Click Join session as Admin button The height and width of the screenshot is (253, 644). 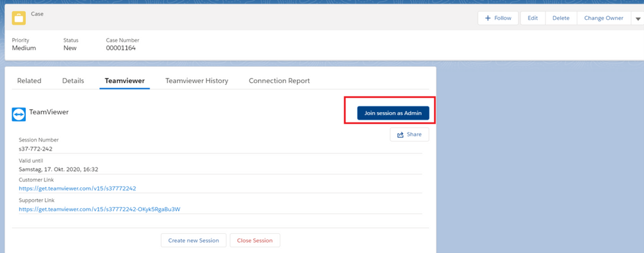click(393, 113)
